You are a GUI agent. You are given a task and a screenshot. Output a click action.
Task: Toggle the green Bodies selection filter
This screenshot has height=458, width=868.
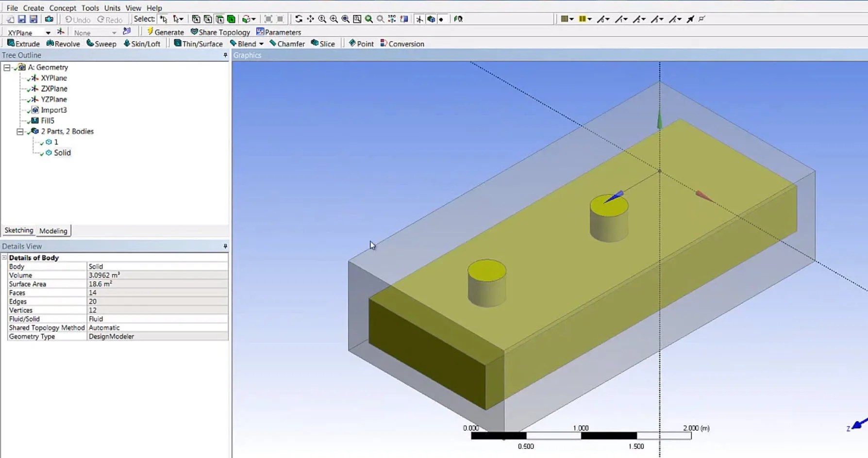click(231, 19)
